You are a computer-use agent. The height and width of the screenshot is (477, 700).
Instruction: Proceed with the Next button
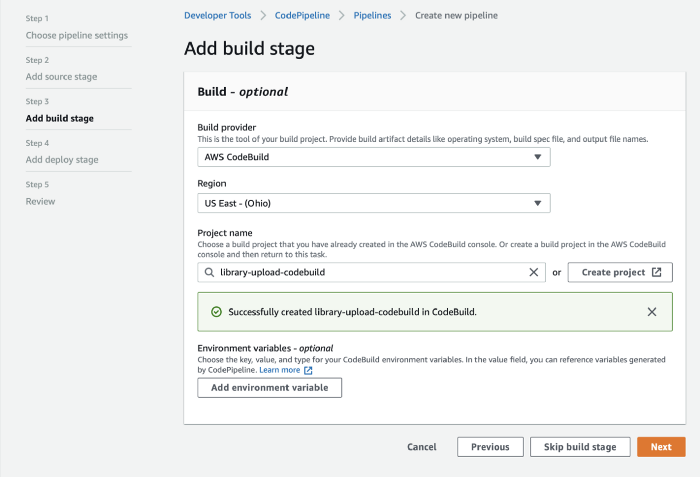661,447
